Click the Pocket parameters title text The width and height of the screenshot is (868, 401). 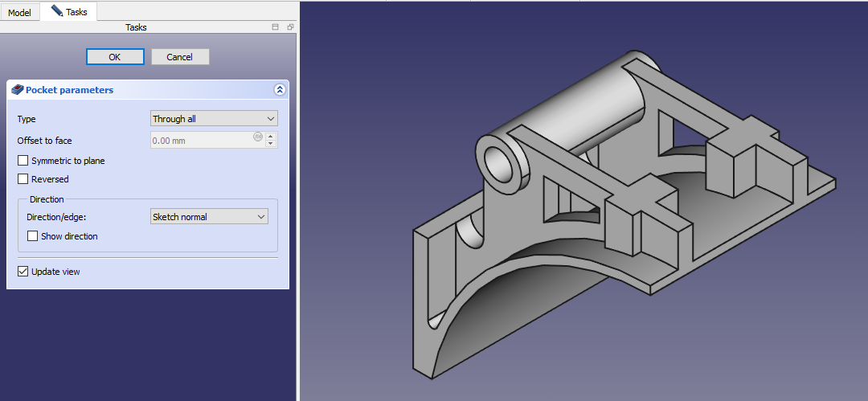(x=69, y=90)
